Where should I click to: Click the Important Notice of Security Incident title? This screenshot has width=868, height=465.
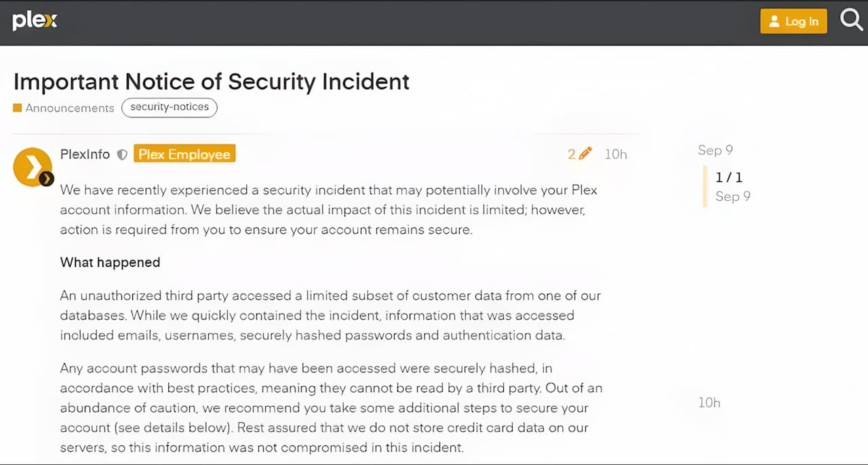pos(211,81)
